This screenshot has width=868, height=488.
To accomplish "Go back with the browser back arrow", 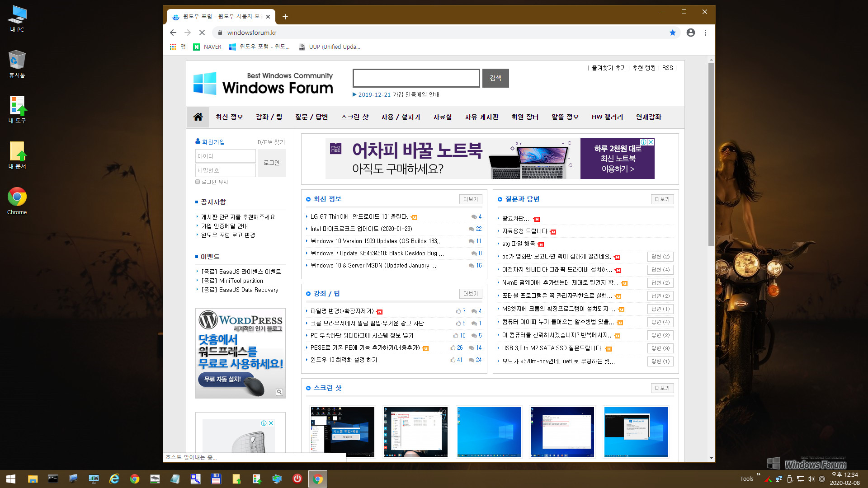I will point(173,33).
